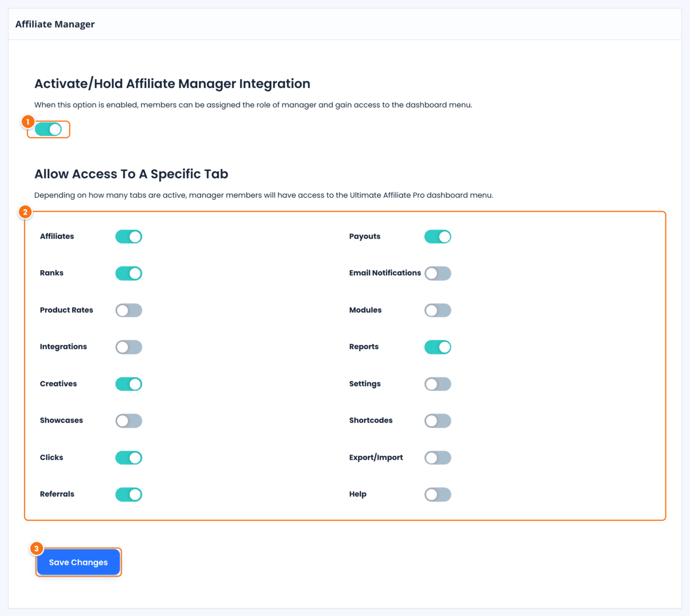Click the Affiliates label
Screen dimensions: 690x616
coord(57,236)
